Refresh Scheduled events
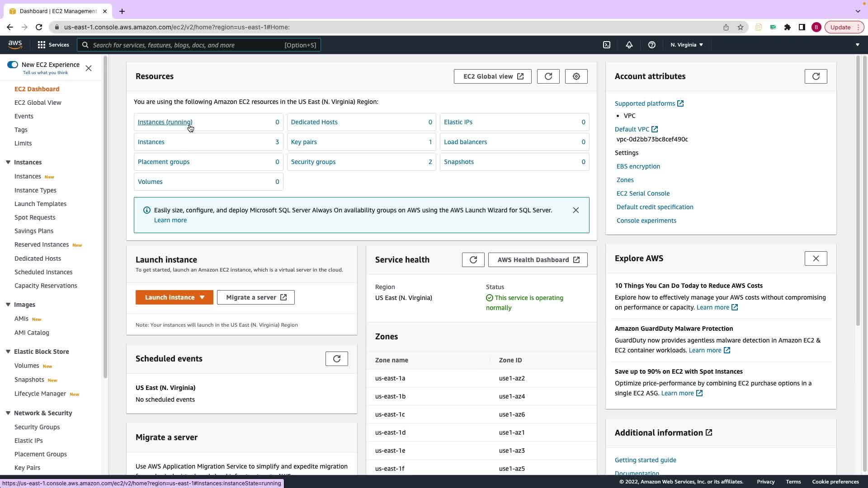Screen dimensions: 868x488 pos(336,359)
